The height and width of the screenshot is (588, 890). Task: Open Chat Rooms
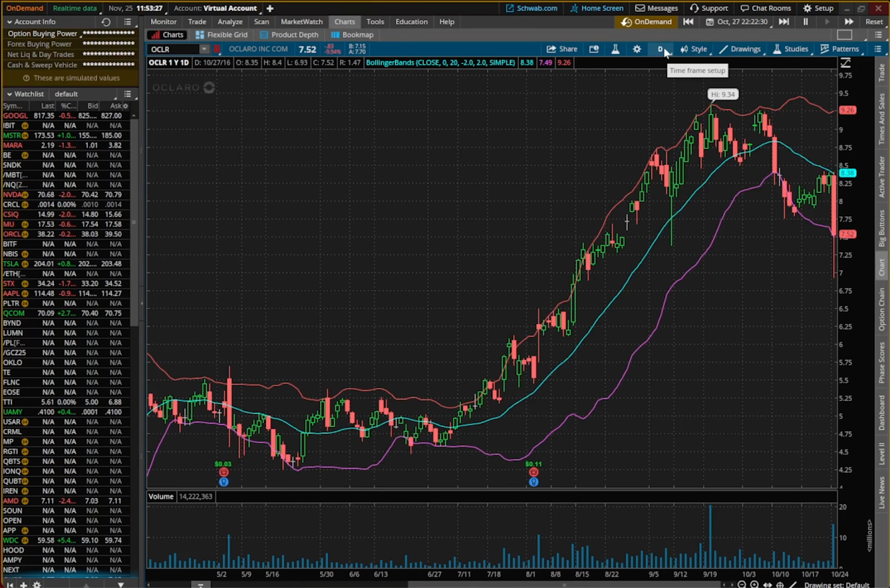765,8
